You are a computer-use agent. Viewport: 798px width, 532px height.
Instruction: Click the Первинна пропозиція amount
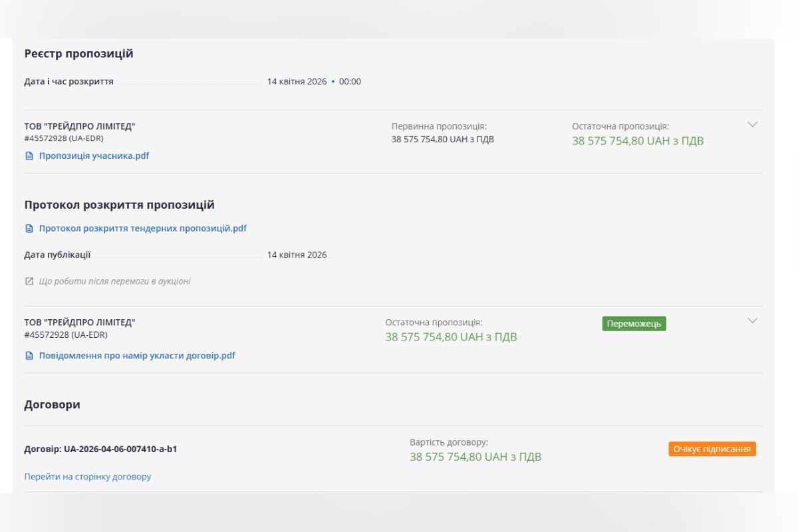pos(442,140)
